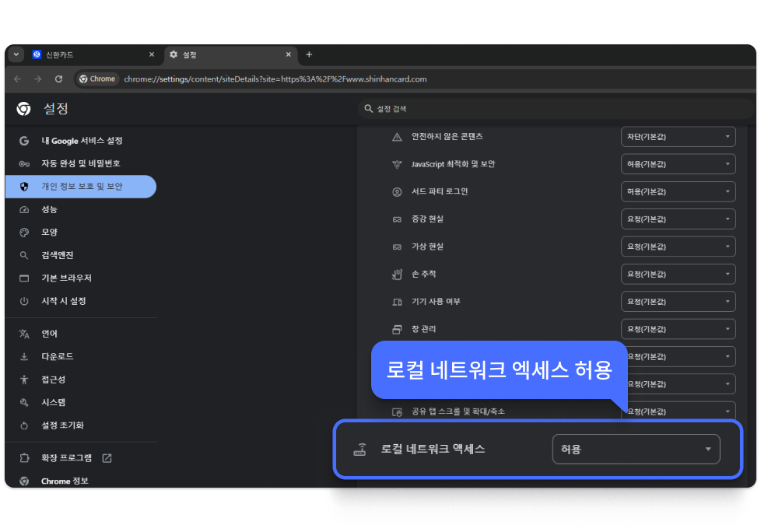Open the tab search chevron button
761x532 pixels.
pos(16,54)
